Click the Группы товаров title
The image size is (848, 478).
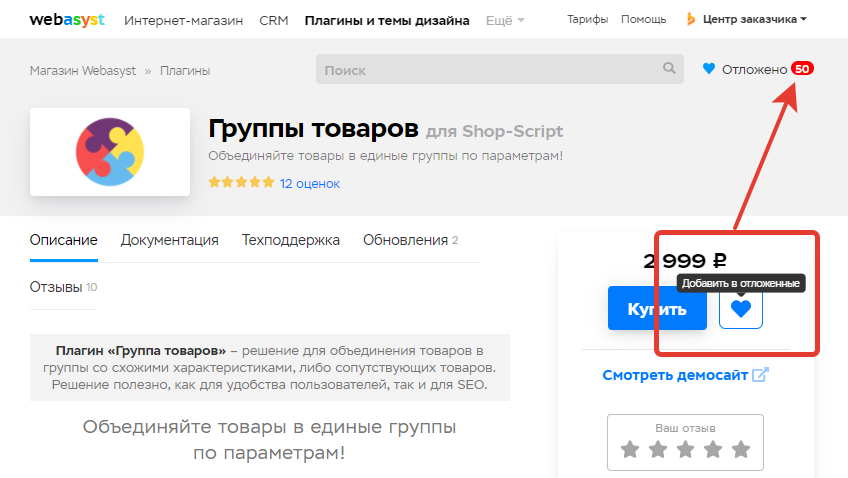[313, 129]
